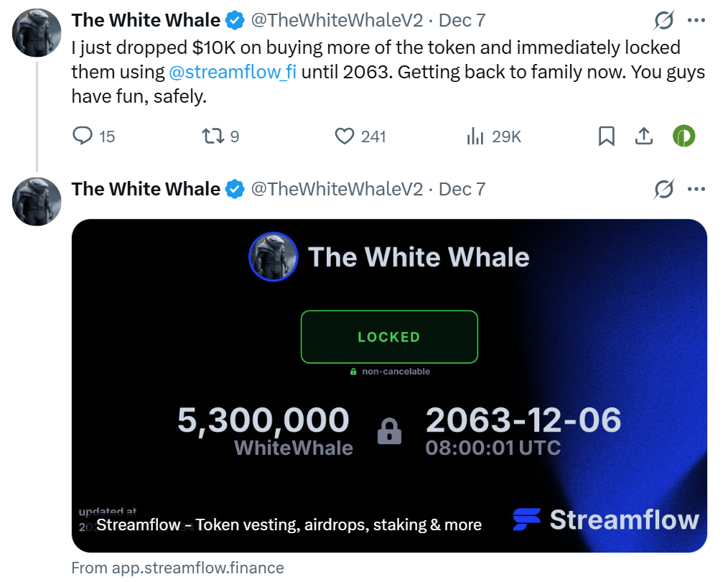
Task: Open the share icon on the first tweet
Action: pos(643,136)
